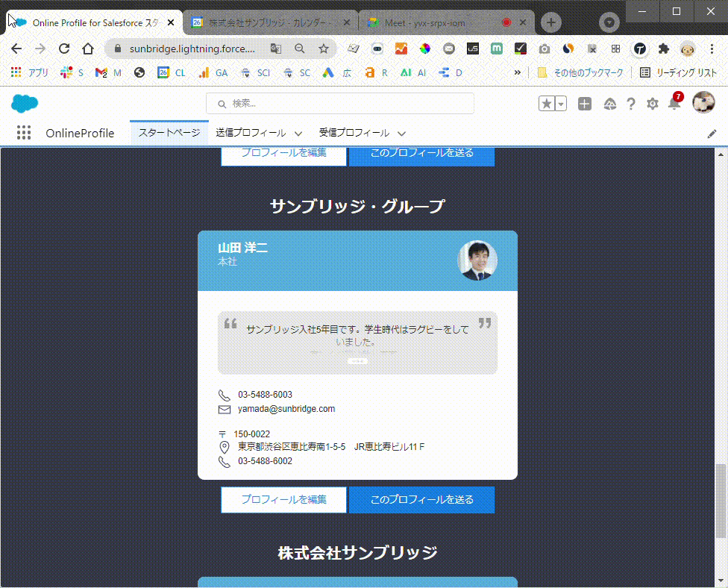Open the Google Analytics 'GA' bookmark
This screenshot has width=728, height=588.
click(213, 72)
